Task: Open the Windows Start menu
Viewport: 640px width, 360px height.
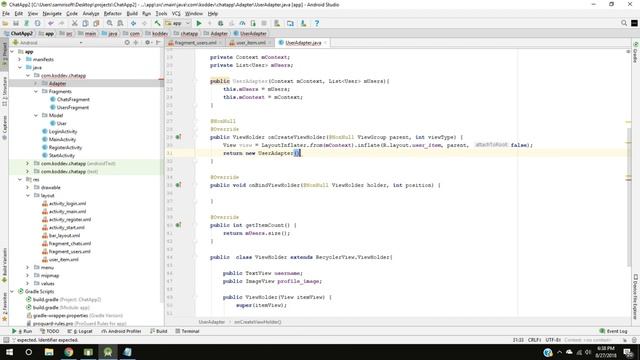Action: (9, 352)
